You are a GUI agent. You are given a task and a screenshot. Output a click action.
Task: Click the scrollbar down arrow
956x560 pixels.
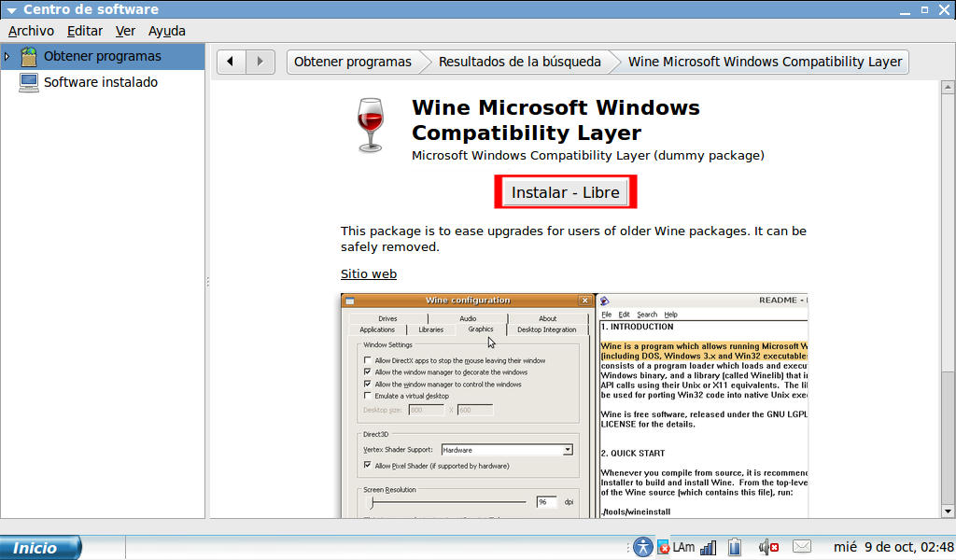948,511
